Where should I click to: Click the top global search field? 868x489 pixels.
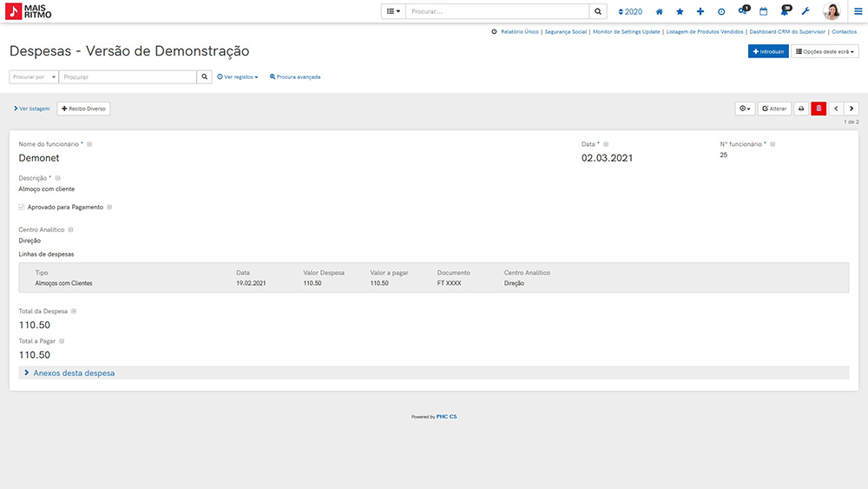tap(497, 11)
